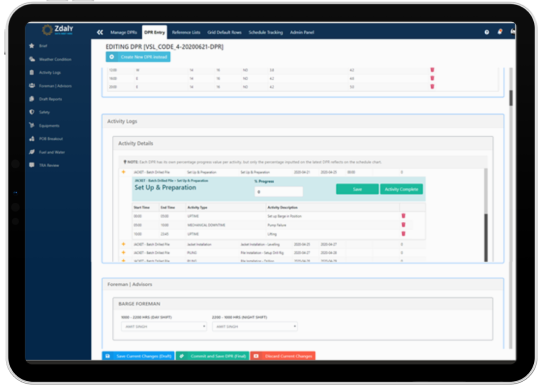The height and width of the screenshot is (391, 549).
Task: Click Discard Current Changes button
Action: (283, 356)
